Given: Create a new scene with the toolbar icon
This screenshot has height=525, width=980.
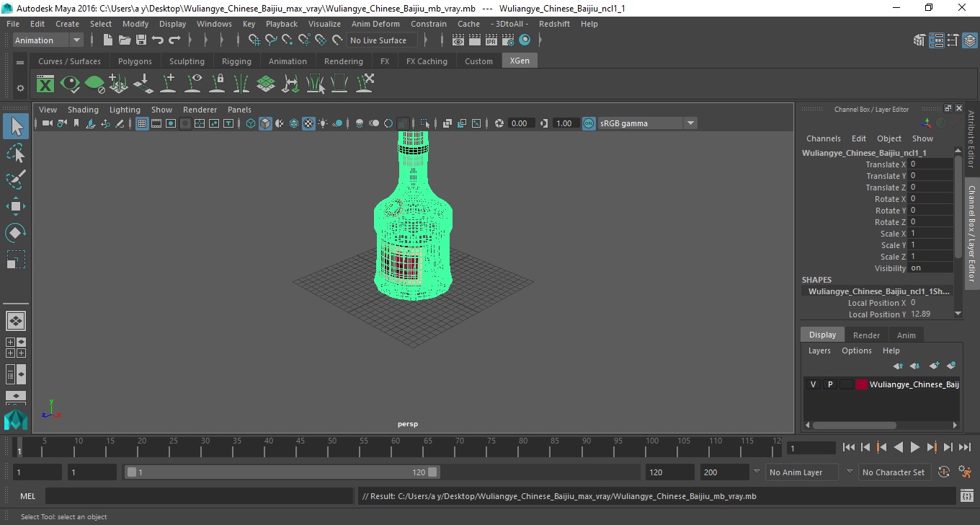Looking at the screenshot, I should tap(108, 40).
